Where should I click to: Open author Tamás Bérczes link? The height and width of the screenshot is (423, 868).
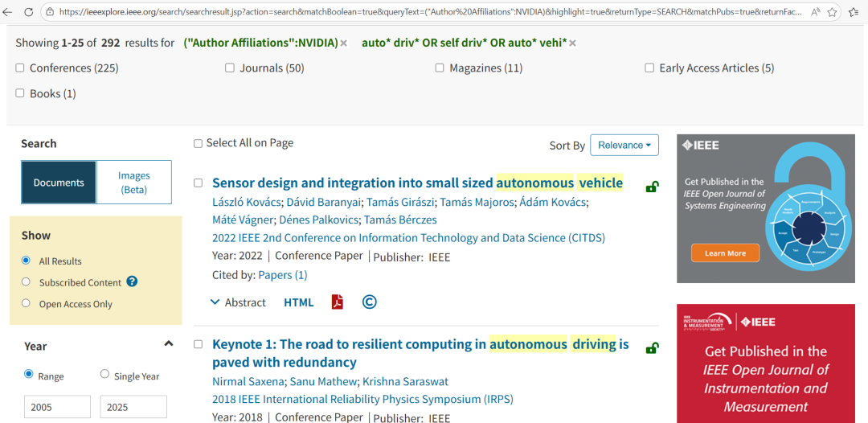(x=400, y=220)
